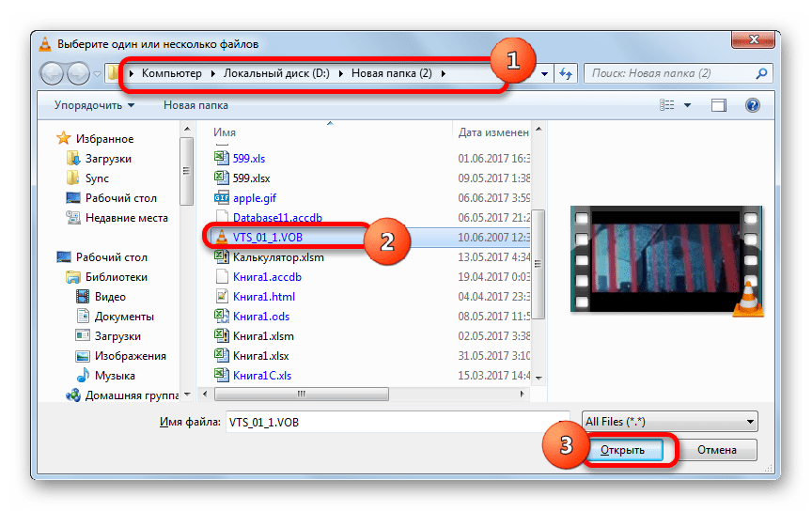Open the All Files type dropdown
Viewport: 812px width, 511px height.
(669, 422)
